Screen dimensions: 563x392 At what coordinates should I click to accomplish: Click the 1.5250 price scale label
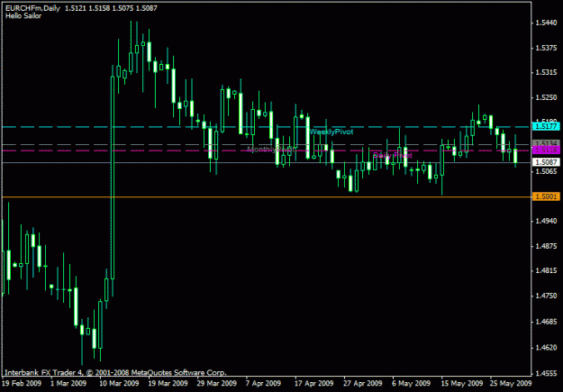tap(546, 97)
